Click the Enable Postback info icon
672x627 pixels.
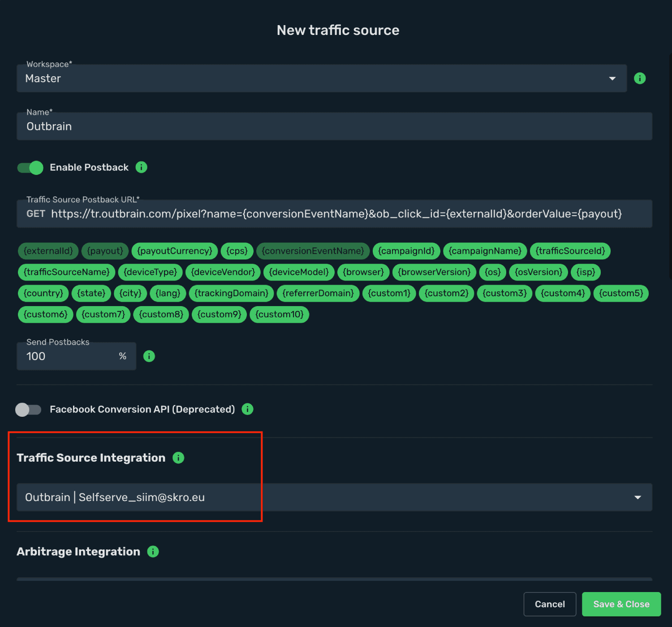pos(142,167)
